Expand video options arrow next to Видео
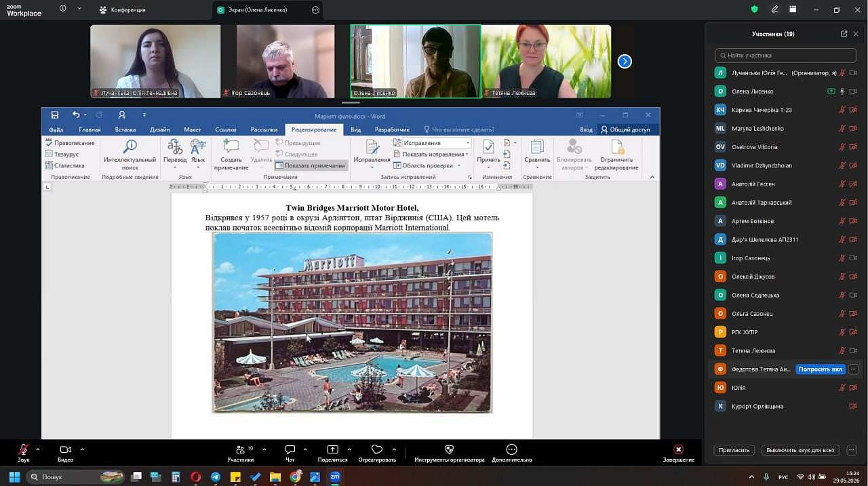 click(x=82, y=449)
